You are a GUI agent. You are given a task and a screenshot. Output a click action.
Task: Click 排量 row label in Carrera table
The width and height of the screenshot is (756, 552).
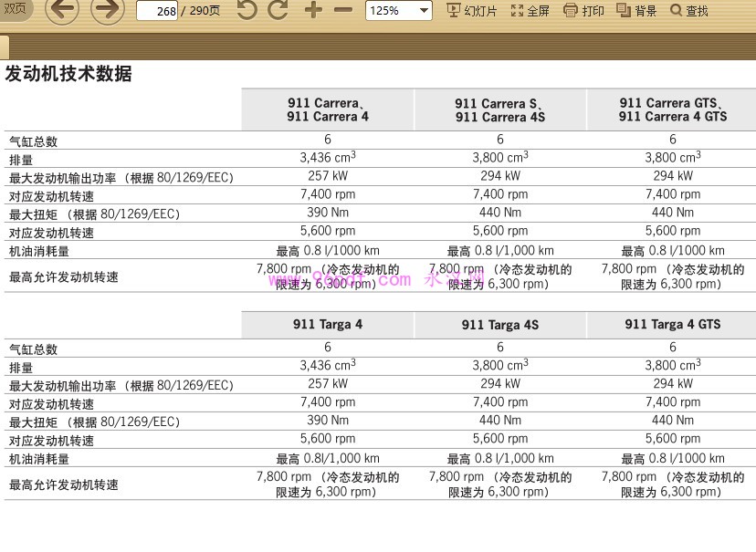[21, 160]
